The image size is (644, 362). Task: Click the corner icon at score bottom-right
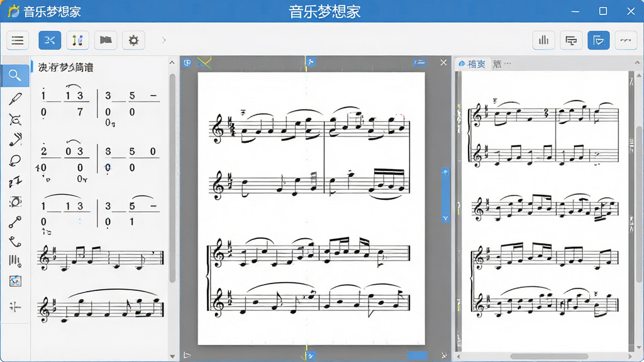pos(444,356)
